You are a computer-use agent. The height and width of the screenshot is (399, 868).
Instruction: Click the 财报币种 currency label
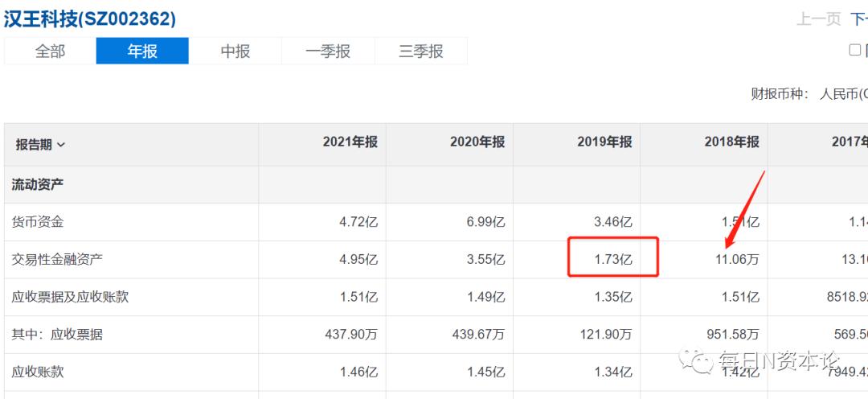(x=780, y=93)
